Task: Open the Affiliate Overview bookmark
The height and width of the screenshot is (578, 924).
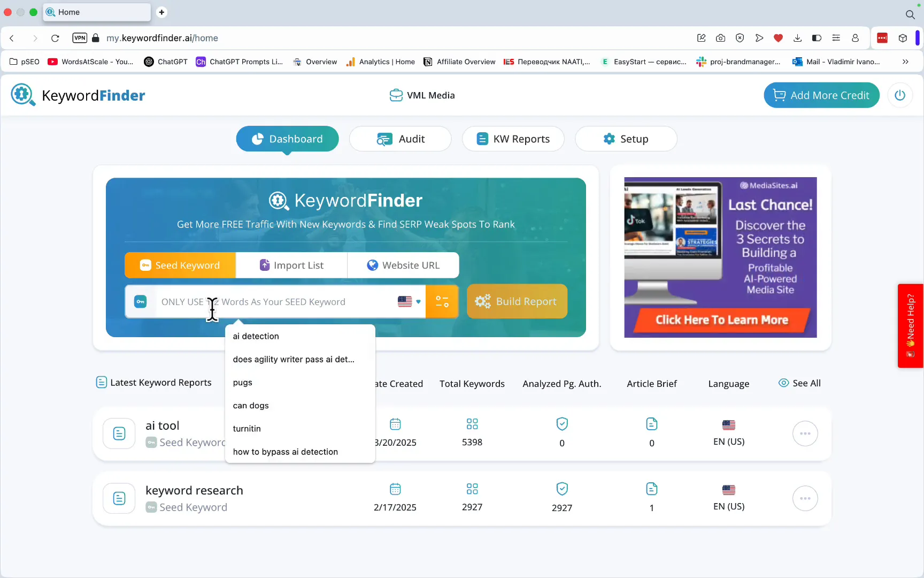Action: click(459, 62)
